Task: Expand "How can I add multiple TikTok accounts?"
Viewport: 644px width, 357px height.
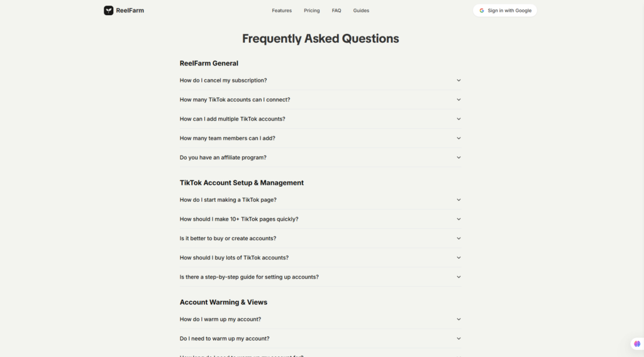Action: tap(320, 119)
